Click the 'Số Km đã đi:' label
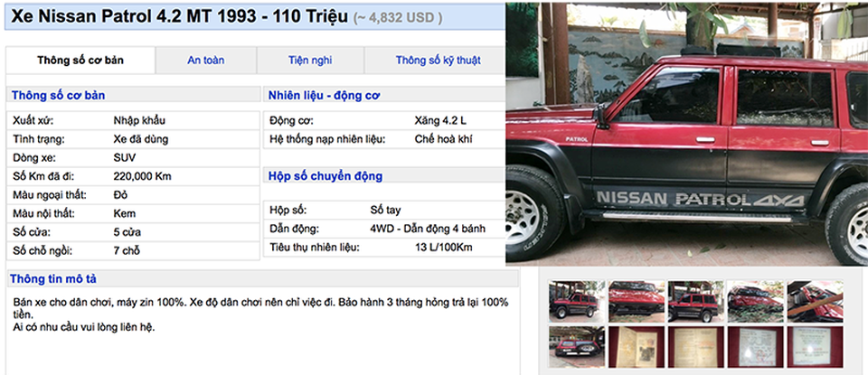 (43, 176)
